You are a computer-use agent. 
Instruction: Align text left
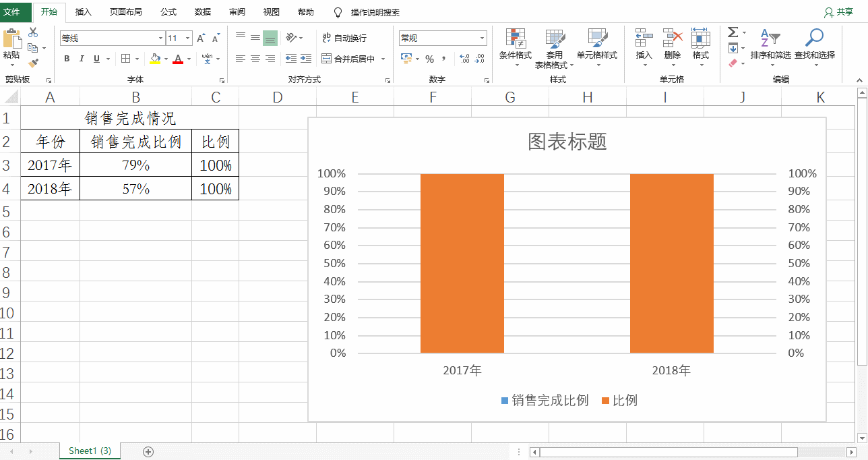tap(241, 59)
